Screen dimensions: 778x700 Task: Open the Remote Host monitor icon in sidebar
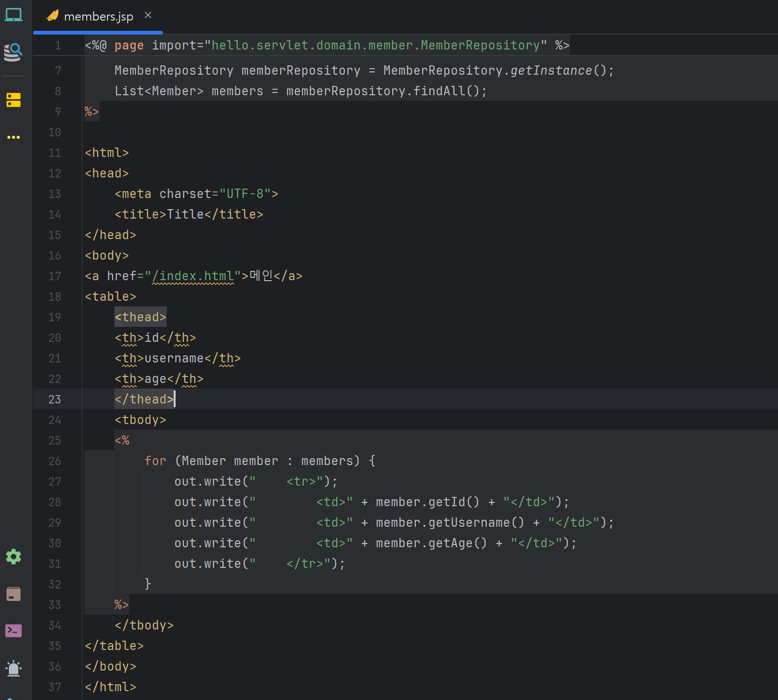[14, 15]
